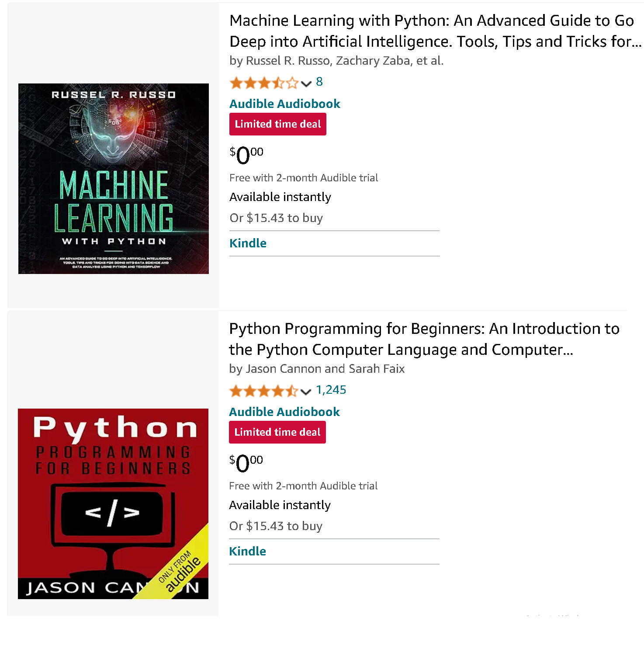
Task: Click the star rating of Machine Learning with Python
Action: pyautogui.click(x=262, y=83)
